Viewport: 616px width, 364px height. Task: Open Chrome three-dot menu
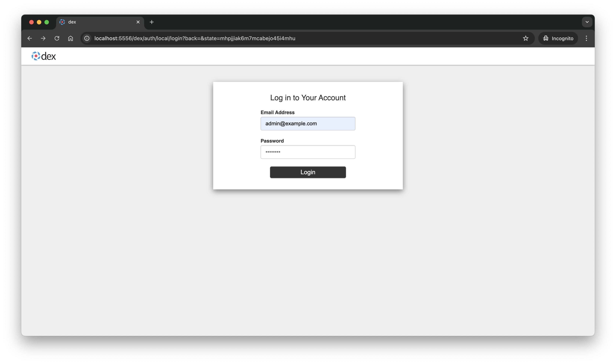click(586, 38)
